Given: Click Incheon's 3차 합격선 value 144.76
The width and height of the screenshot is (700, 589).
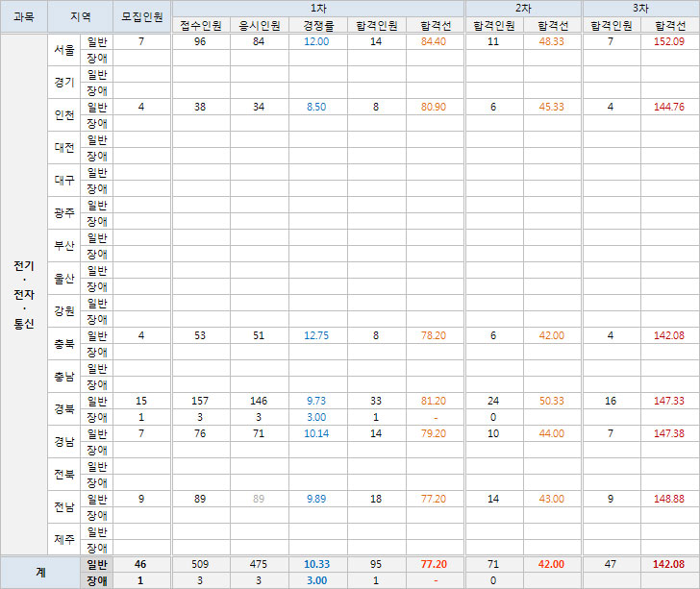Looking at the screenshot, I should pos(669,107).
